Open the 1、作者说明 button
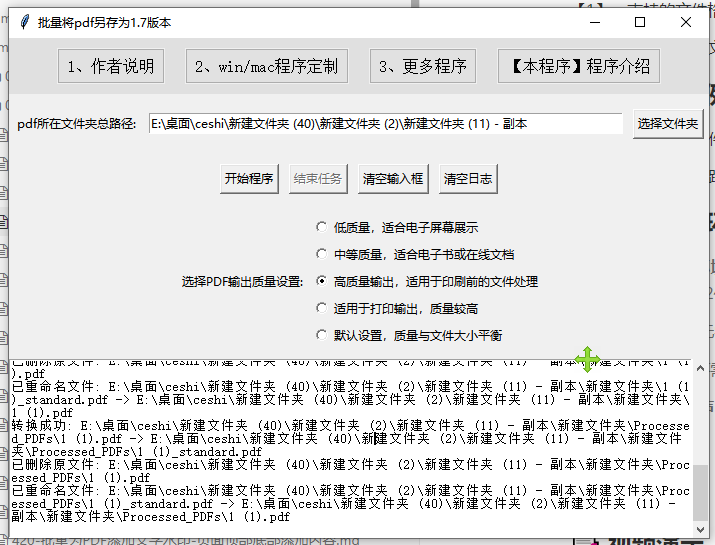The height and width of the screenshot is (545, 715). click(x=111, y=66)
